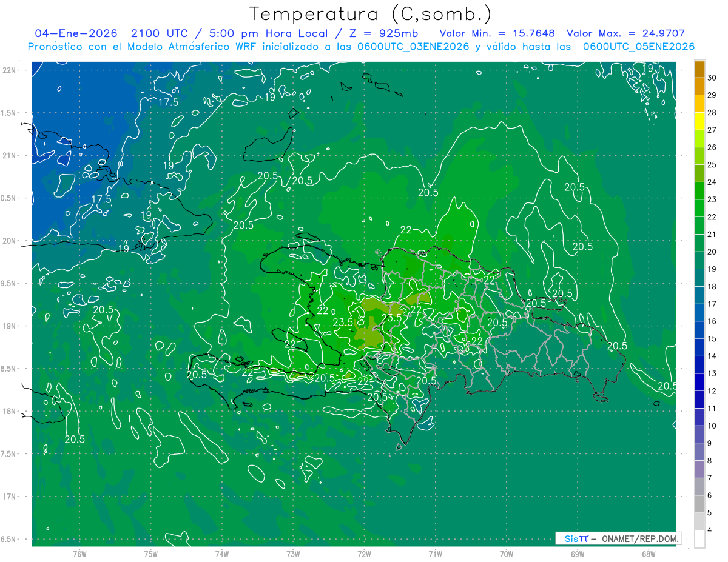
Task: Click the 72W longitude axis label
Action: click(364, 554)
